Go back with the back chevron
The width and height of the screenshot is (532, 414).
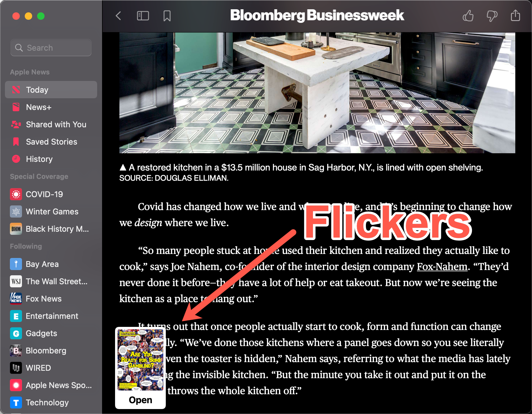tap(118, 16)
